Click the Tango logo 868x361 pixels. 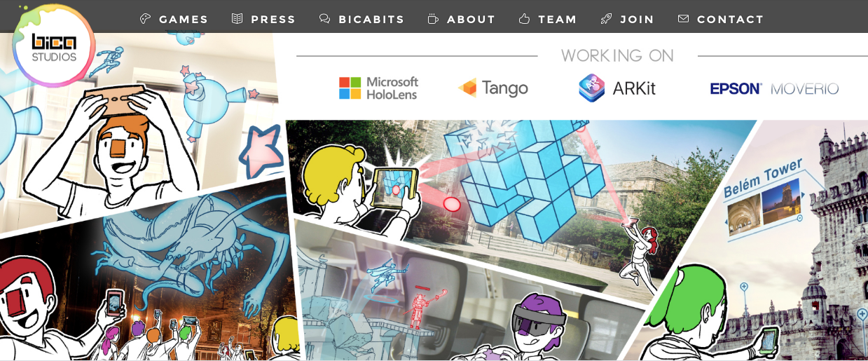pyautogui.click(x=492, y=88)
